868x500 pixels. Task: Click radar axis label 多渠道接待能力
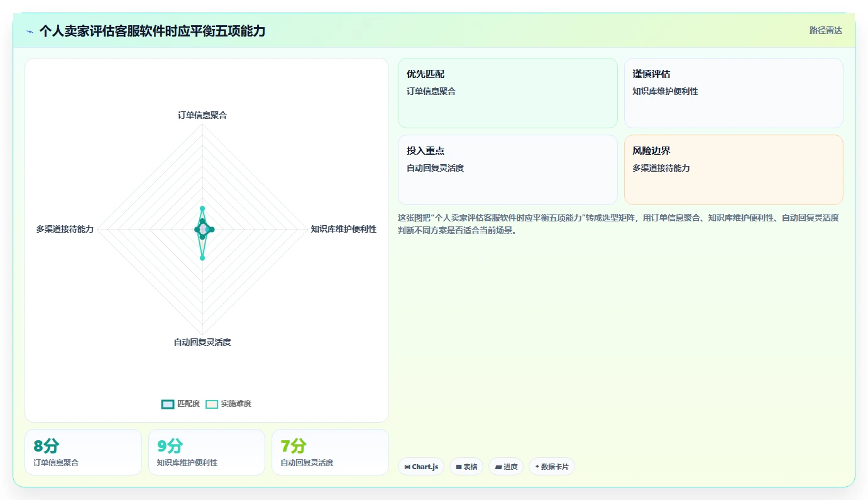click(x=65, y=229)
